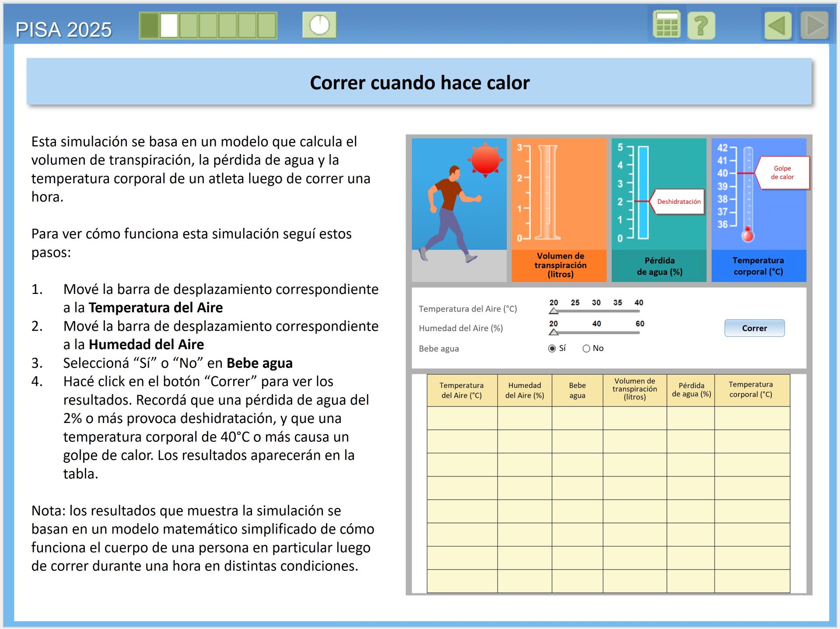The image size is (840, 629).
Task: Click the sweat volume graduated cylinder
Action: 547,192
